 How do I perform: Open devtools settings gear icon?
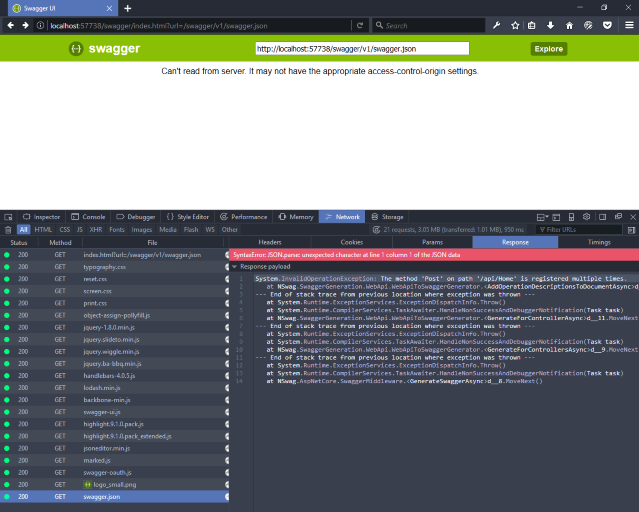click(586, 217)
